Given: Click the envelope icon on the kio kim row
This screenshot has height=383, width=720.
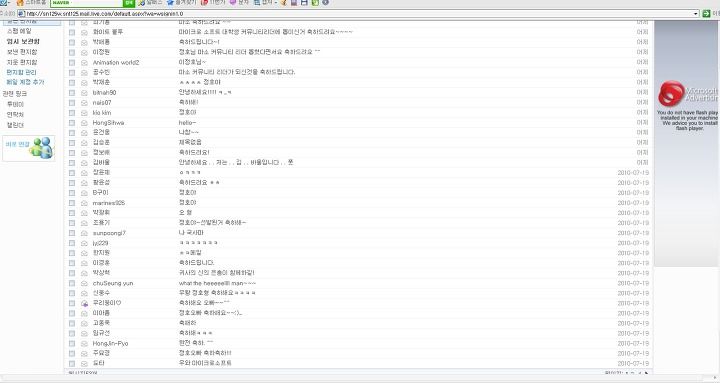Looking at the screenshot, I should click(84, 113).
